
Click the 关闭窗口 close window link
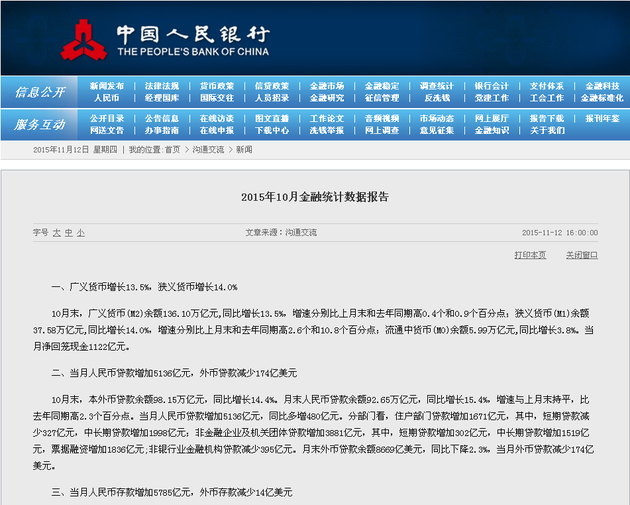(581, 255)
